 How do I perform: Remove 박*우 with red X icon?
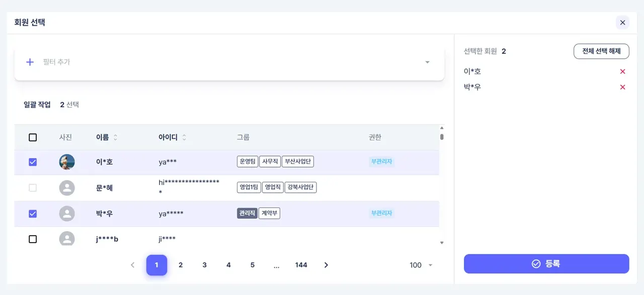(x=622, y=87)
